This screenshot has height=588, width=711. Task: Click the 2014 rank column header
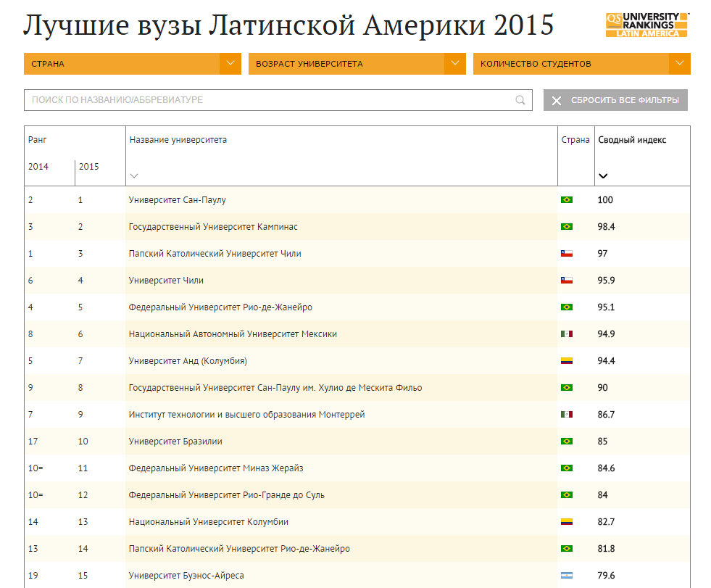[x=38, y=167]
